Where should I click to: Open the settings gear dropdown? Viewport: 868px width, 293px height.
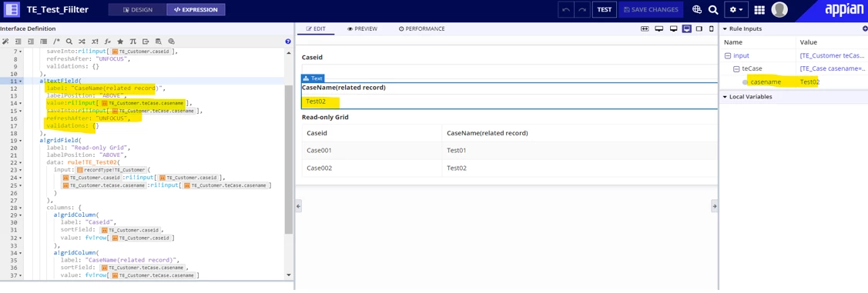pyautogui.click(x=737, y=9)
